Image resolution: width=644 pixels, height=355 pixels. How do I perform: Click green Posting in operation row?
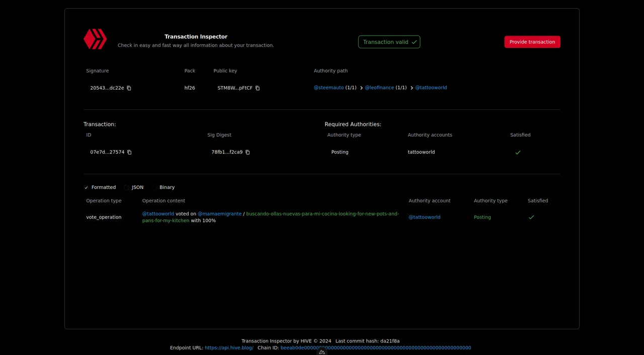[x=482, y=217]
